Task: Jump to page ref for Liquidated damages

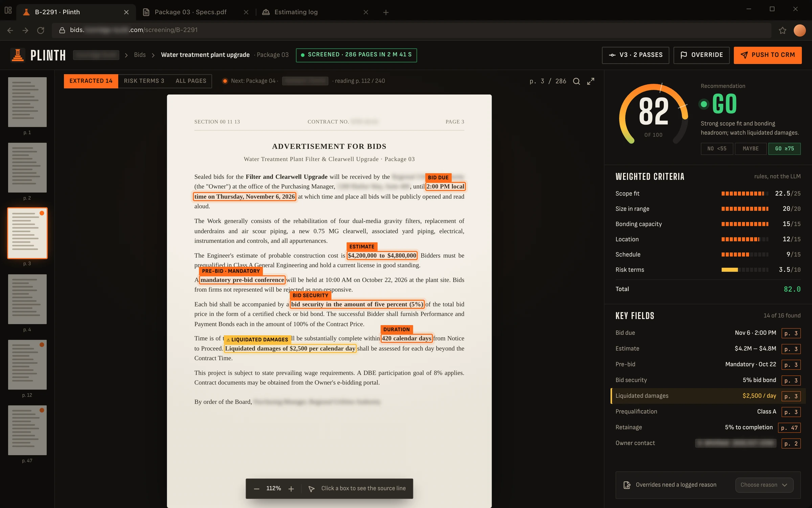Action: coord(791,396)
